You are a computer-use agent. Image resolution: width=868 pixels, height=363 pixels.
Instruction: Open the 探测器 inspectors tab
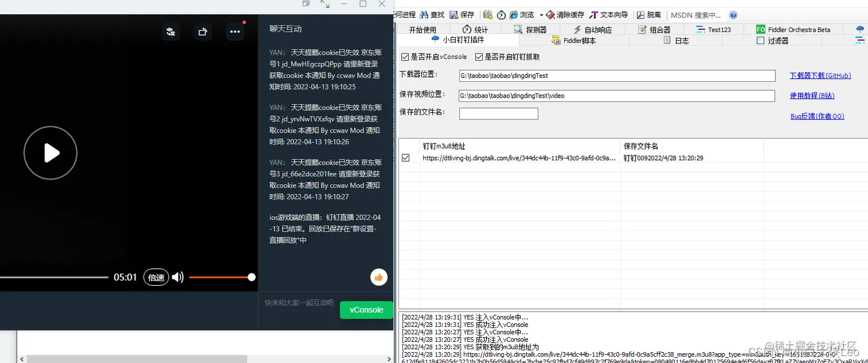coord(530,30)
